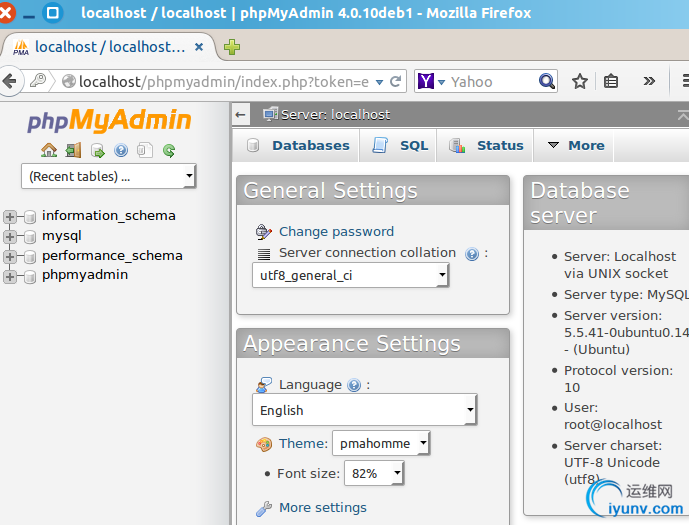Click the Theme palette icon

pyautogui.click(x=264, y=444)
